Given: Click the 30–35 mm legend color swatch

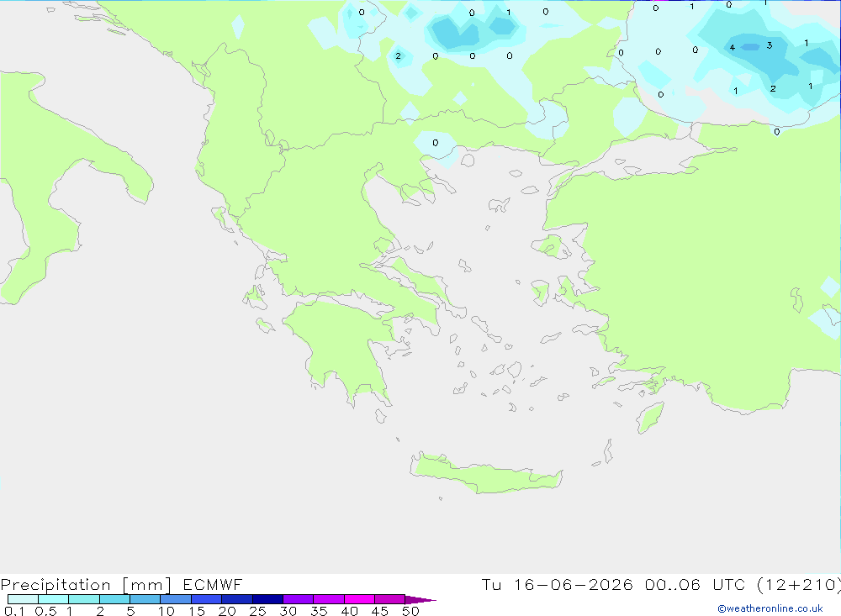Looking at the screenshot, I should pyautogui.click(x=299, y=599).
